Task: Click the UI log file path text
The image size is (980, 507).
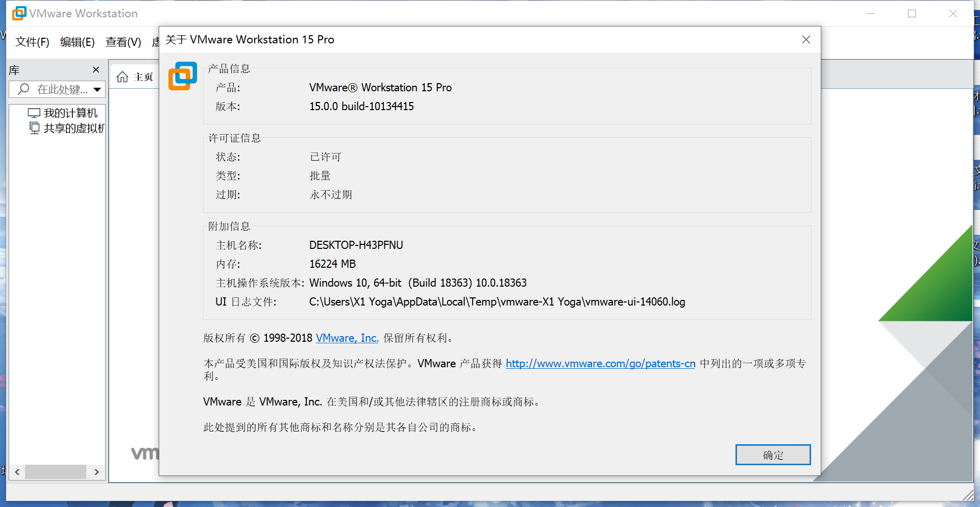Action: coord(497,301)
